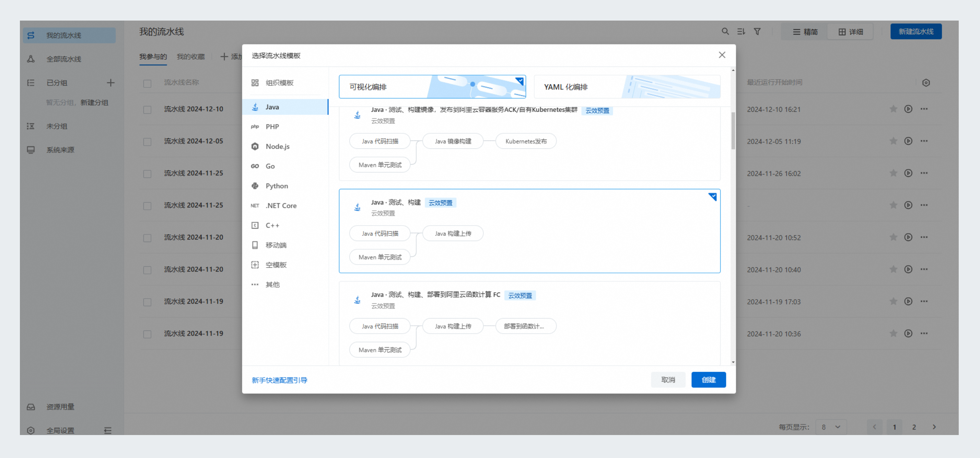Select the Python template category
This screenshot has width=980, height=458.
pyautogui.click(x=285, y=186)
